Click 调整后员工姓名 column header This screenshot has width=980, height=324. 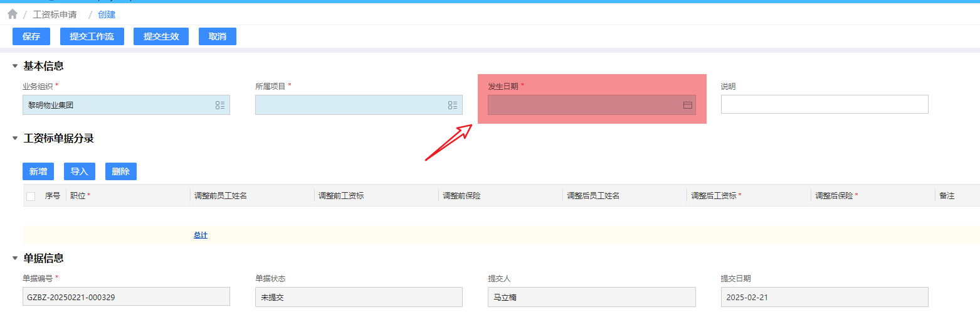(x=593, y=196)
